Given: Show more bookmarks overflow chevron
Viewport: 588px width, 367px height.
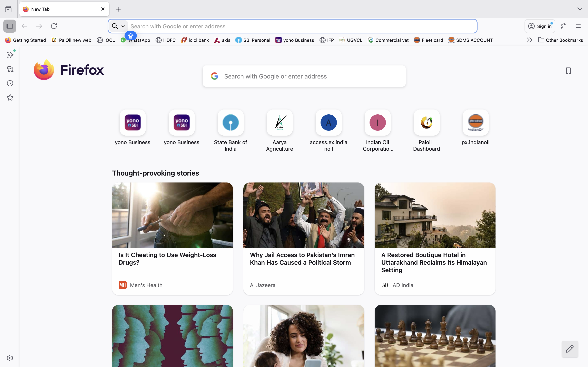Looking at the screenshot, I should (x=529, y=40).
